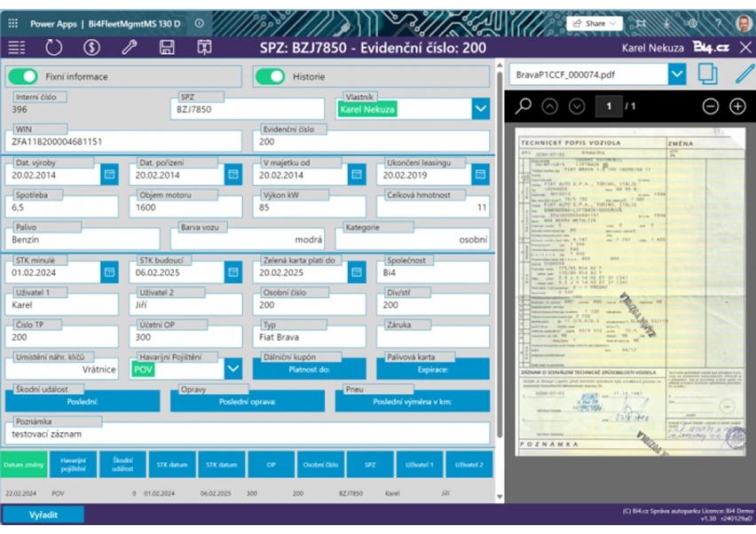The height and width of the screenshot is (534, 756).
Task: Click the wrench repairs icon
Action: (x=129, y=48)
